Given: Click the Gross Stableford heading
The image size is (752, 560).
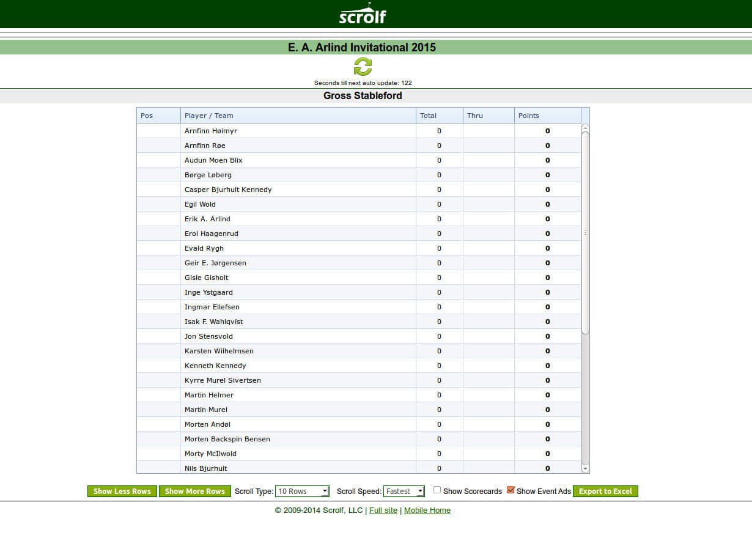Looking at the screenshot, I should tap(363, 95).
